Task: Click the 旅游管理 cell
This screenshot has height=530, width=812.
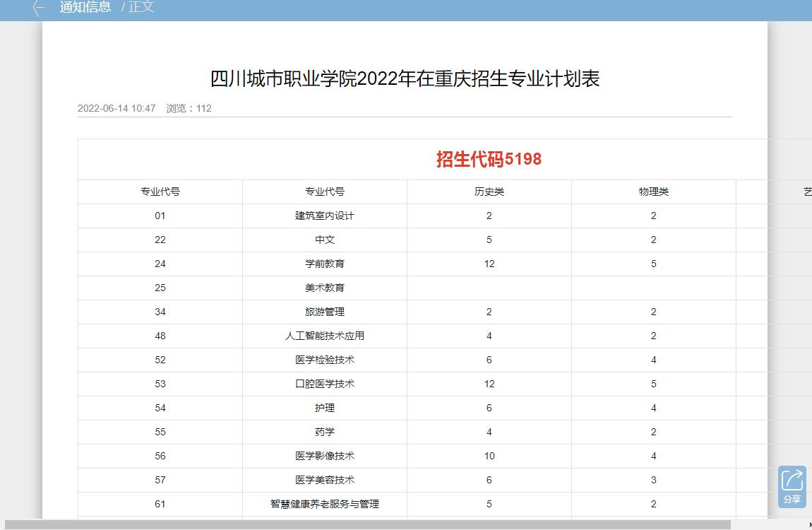Action: point(325,312)
